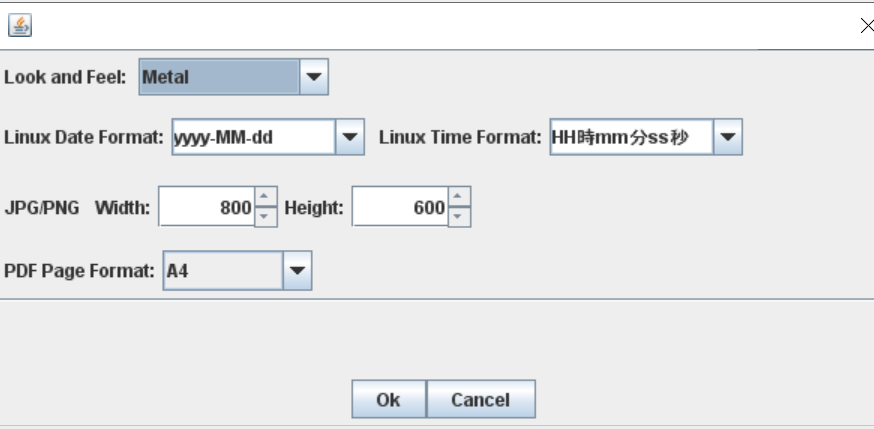The image size is (874, 429).
Task: Dismiss the dialog with Cancel button
Action: click(x=480, y=399)
